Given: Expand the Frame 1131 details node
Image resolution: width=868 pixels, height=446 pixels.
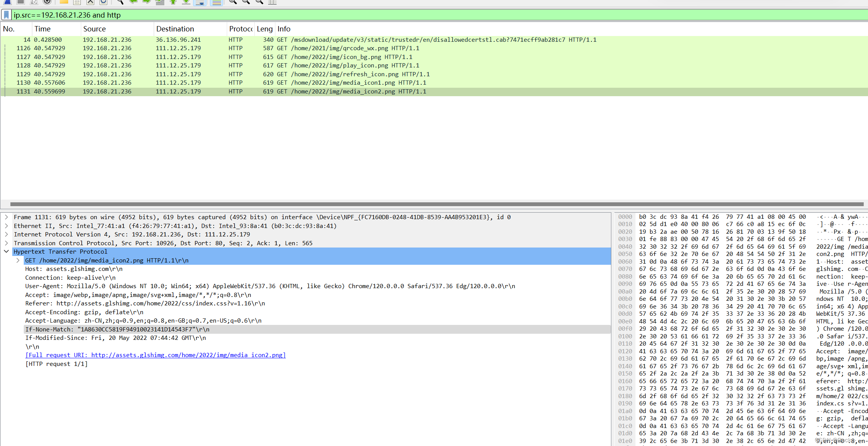Looking at the screenshot, I should tap(7, 217).
